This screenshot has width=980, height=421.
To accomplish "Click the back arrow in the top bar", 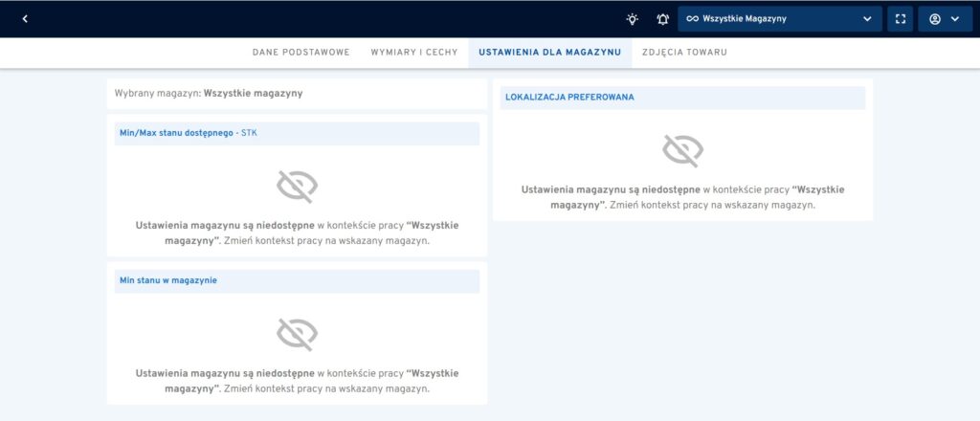I will pyautogui.click(x=25, y=18).
